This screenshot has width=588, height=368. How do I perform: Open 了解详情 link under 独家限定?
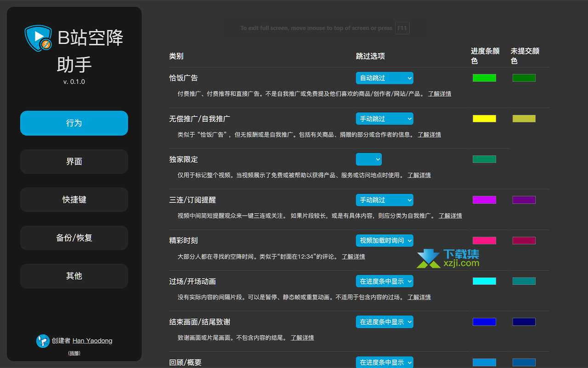coord(419,175)
